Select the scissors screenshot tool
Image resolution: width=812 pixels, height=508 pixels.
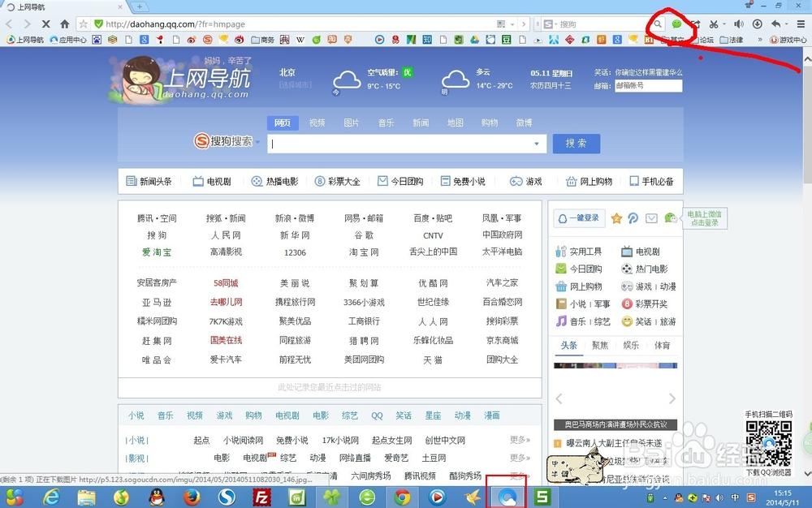pos(714,24)
